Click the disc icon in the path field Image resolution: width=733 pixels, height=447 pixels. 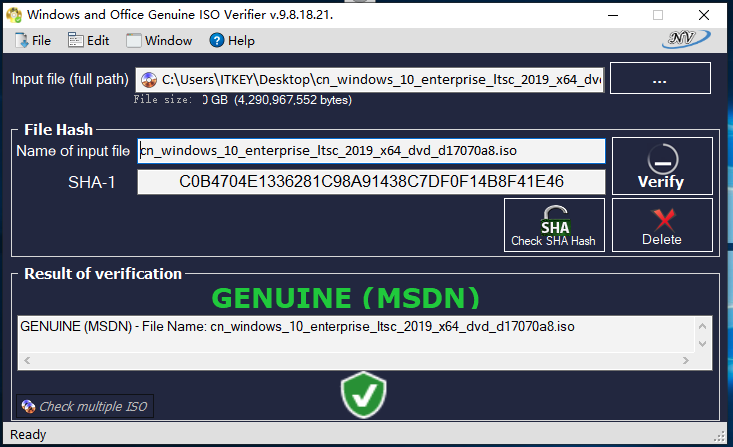149,80
